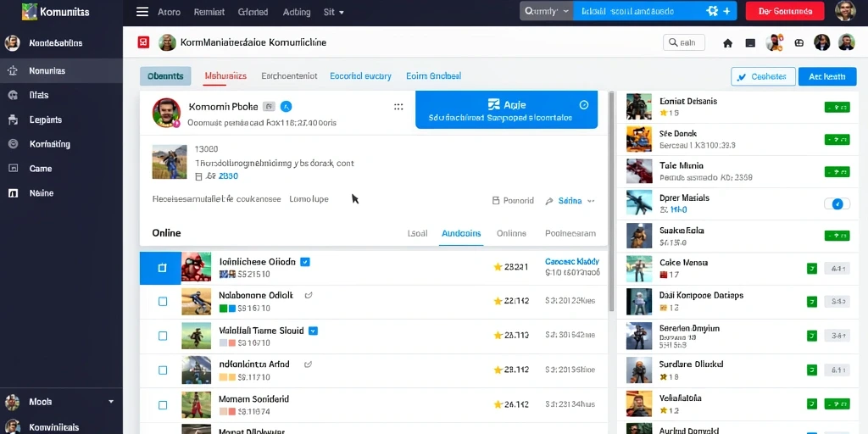Image resolution: width=868 pixels, height=434 pixels.
Task: Open the Qurmdy dropdown in search bar
Action: tap(547, 11)
